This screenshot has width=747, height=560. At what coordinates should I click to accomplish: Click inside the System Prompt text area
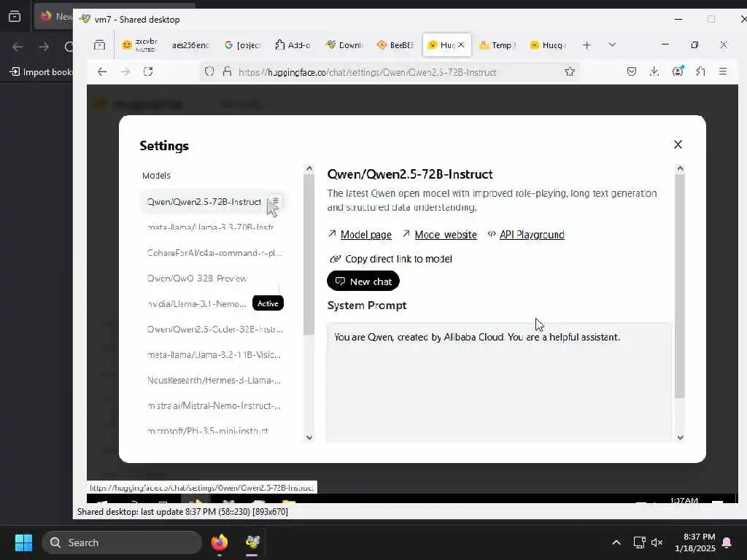[x=499, y=382]
